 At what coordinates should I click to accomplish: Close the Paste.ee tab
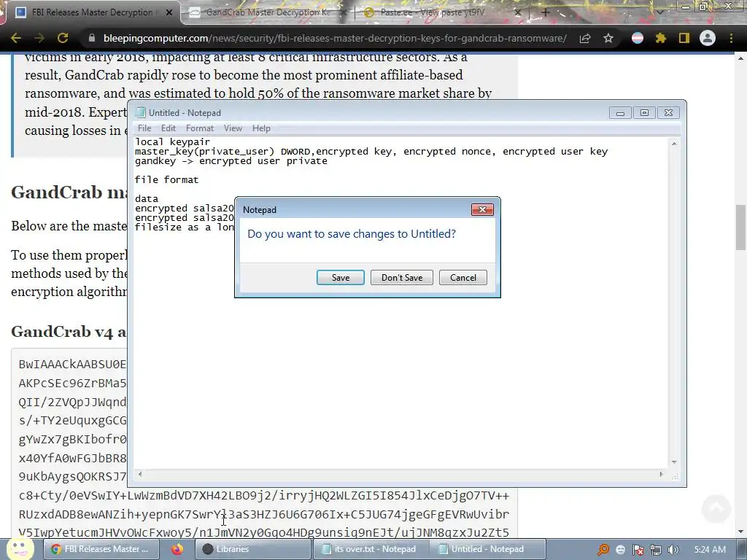pyautogui.click(x=518, y=12)
